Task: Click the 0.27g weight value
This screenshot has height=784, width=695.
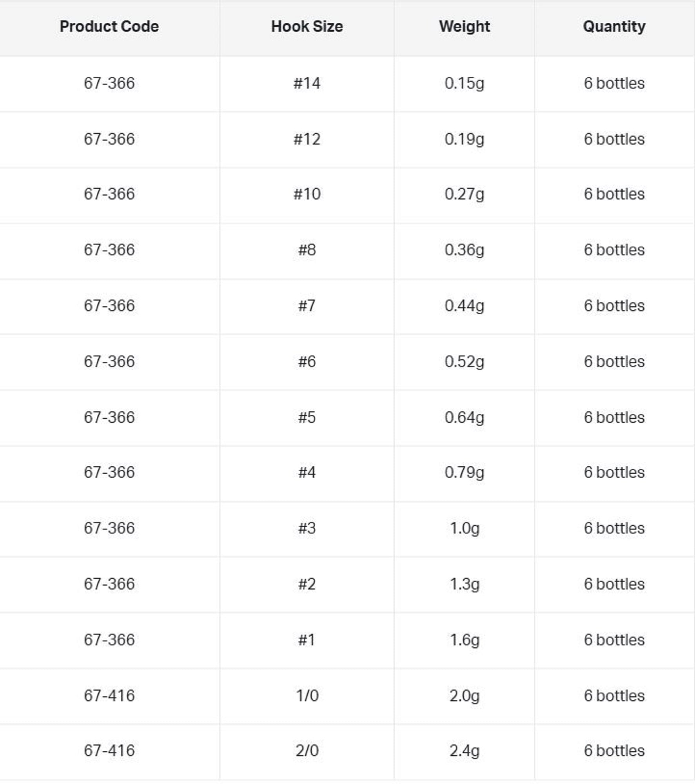Action: point(464,194)
